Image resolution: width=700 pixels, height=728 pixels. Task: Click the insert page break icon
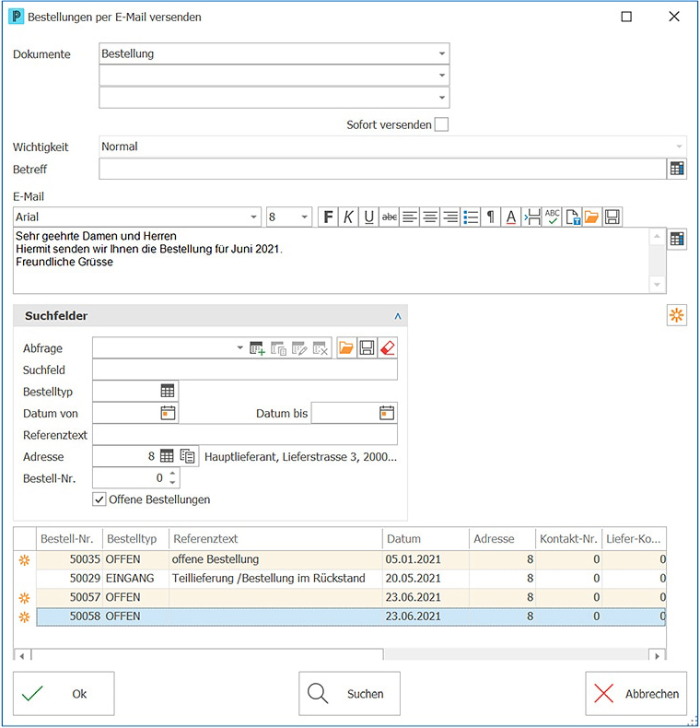pyautogui.click(x=531, y=217)
